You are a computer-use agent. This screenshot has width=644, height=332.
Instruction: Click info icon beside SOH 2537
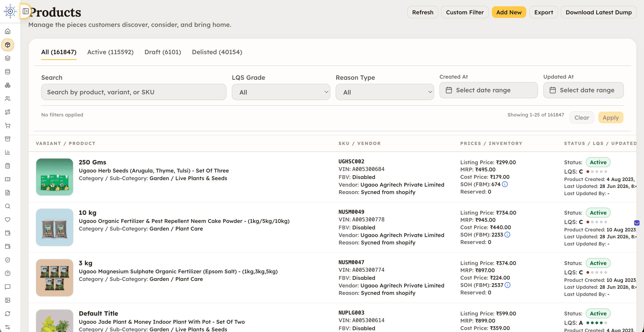click(507, 285)
